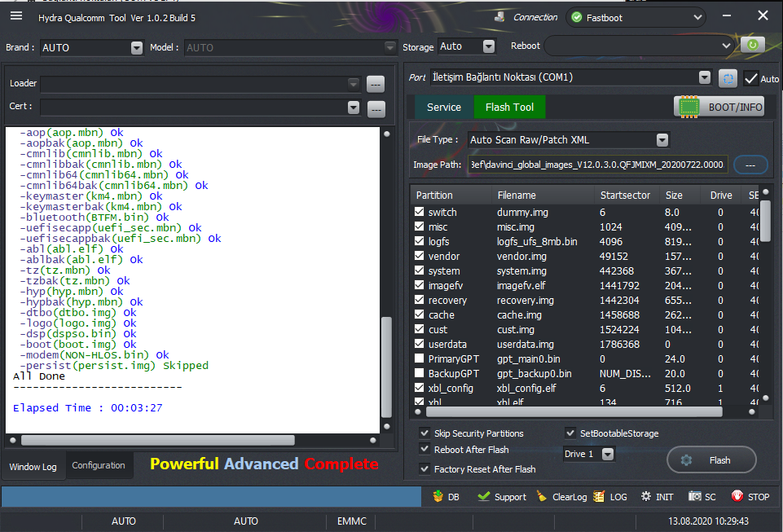Click the green reboot power icon
Viewport: 783px width, 532px height.
point(753,45)
